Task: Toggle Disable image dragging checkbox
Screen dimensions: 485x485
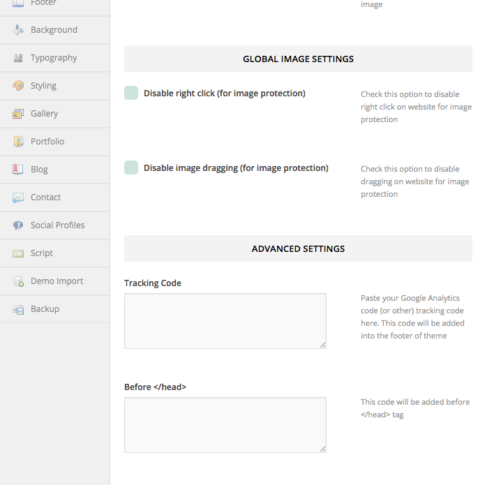Action: click(x=131, y=168)
